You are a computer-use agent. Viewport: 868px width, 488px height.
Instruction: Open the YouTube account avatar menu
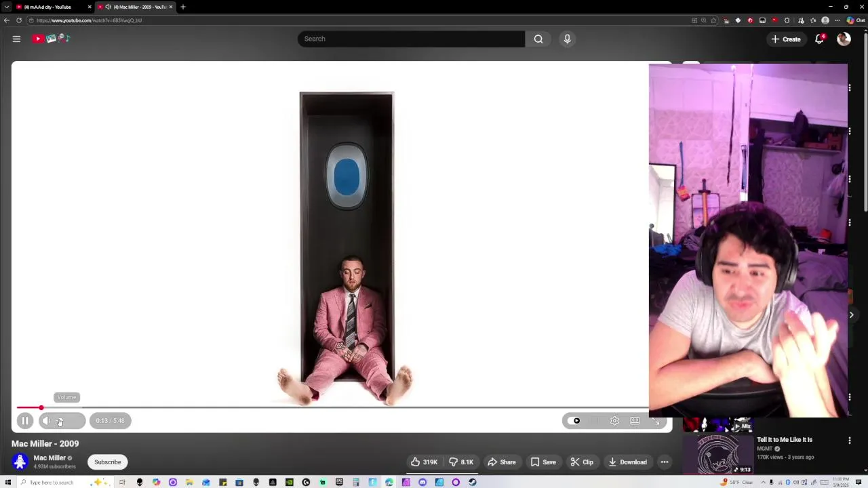(844, 39)
